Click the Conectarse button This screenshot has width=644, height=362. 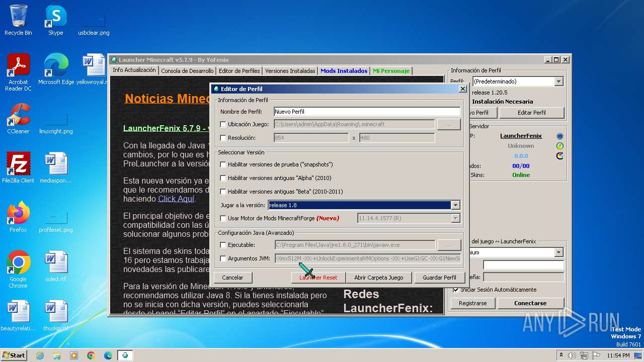point(530,303)
